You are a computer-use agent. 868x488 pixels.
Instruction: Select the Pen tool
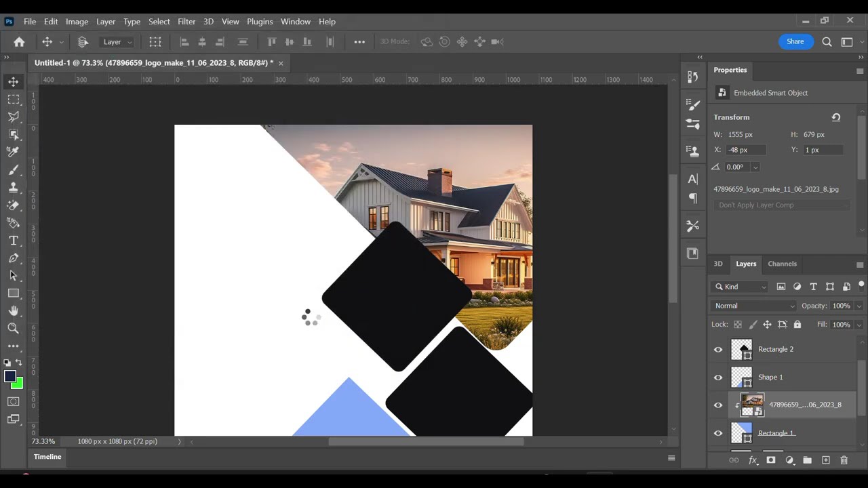(14, 258)
